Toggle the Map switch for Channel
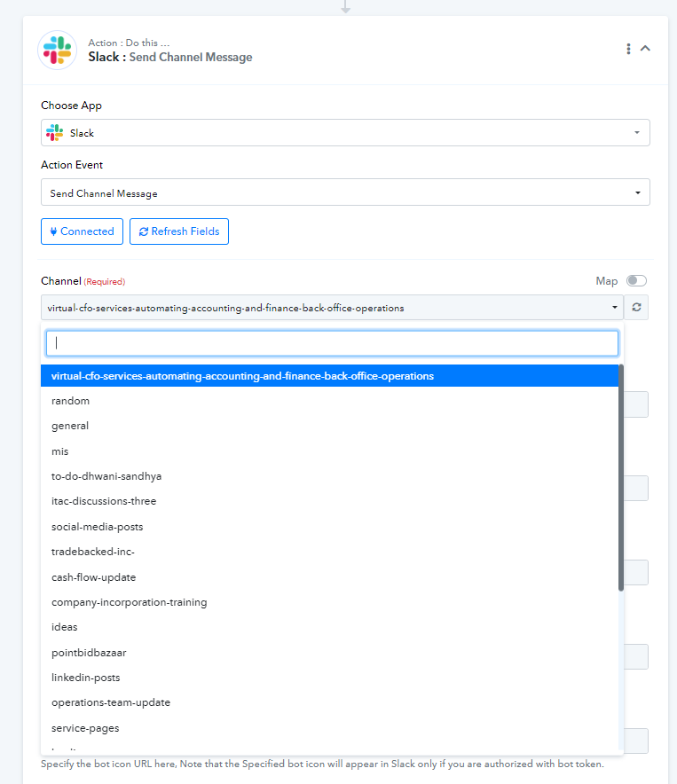The image size is (677, 784). (636, 281)
